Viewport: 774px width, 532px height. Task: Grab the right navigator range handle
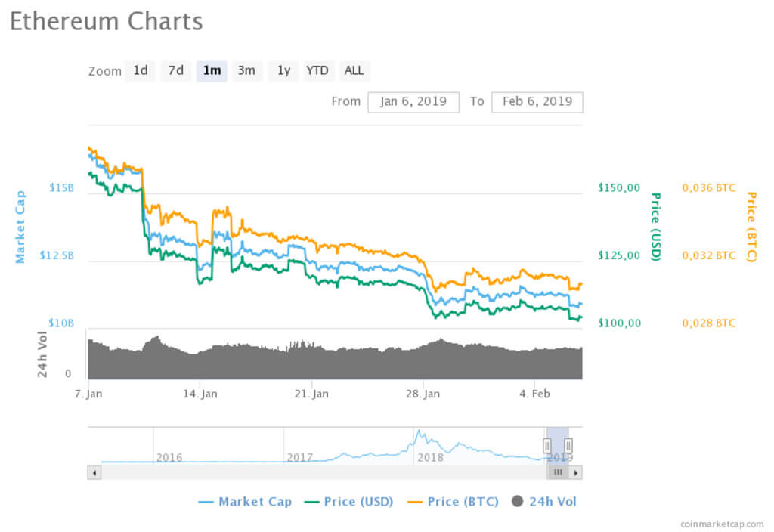click(x=568, y=446)
